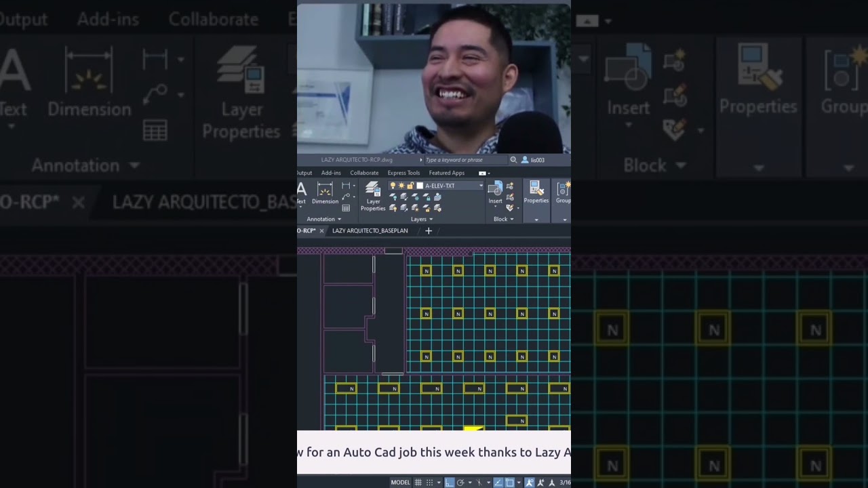The height and width of the screenshot is (488, 868).
Task: Click Thaw All Layers icon
Action: pyautogui.click(x=415, y=208)
